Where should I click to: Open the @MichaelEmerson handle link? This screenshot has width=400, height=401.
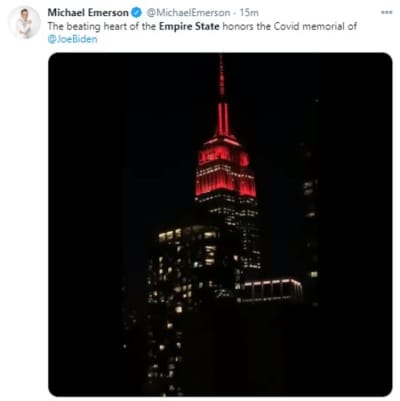pos(188,13)
